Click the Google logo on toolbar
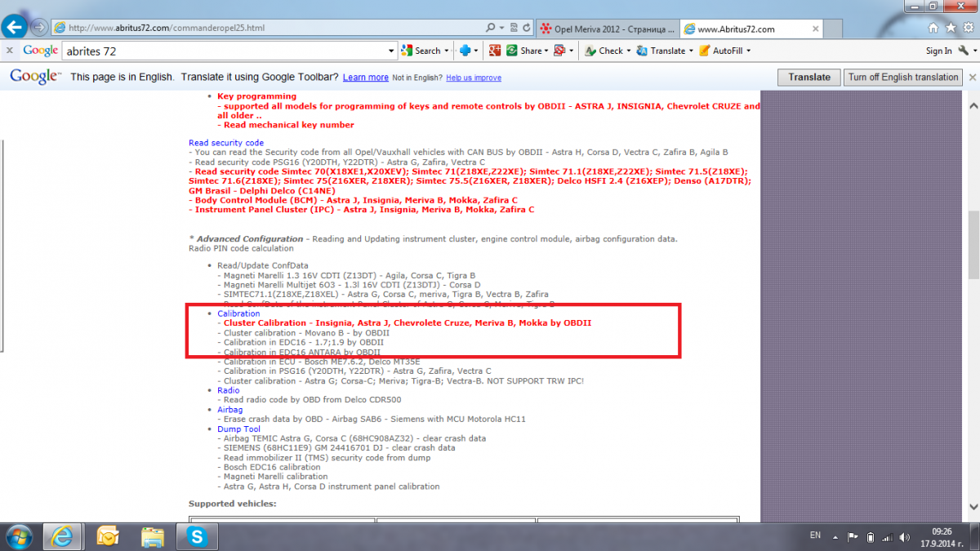This screenshot has width=980, height=551. pyautogui.click(x=40, y=51)
